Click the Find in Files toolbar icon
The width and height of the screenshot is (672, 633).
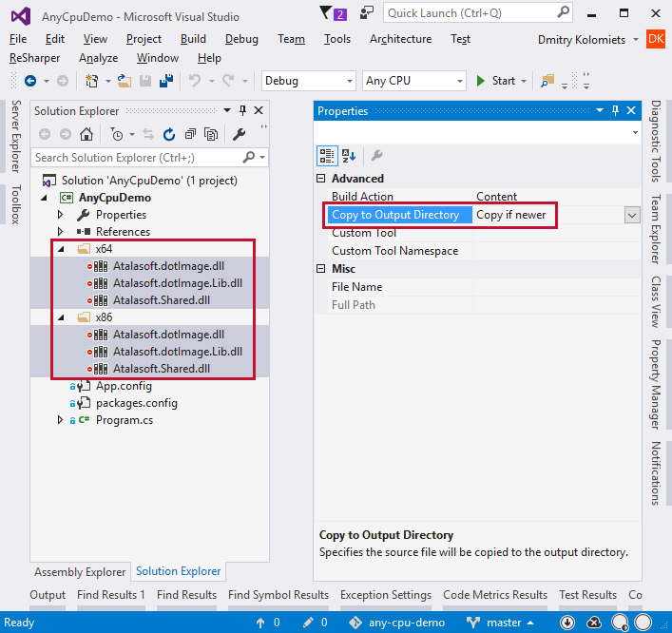547,81
